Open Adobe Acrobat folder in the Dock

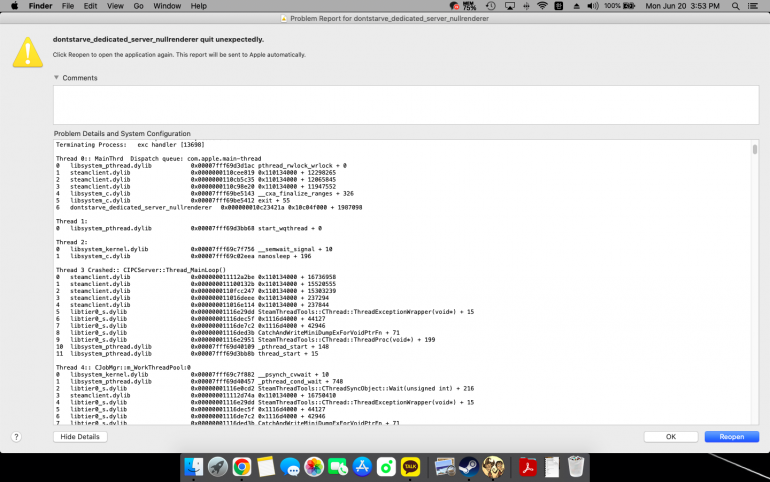(x=528, y=467)
